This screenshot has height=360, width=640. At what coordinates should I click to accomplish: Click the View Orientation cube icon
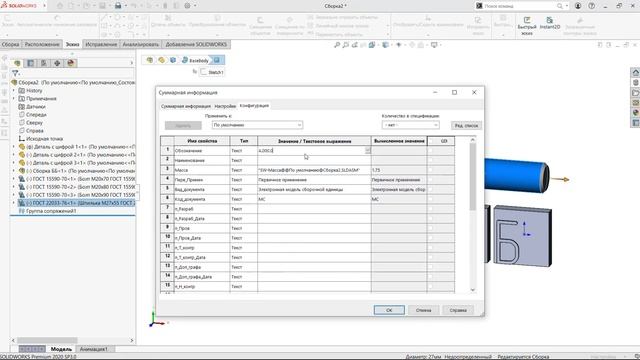point(372,45)
